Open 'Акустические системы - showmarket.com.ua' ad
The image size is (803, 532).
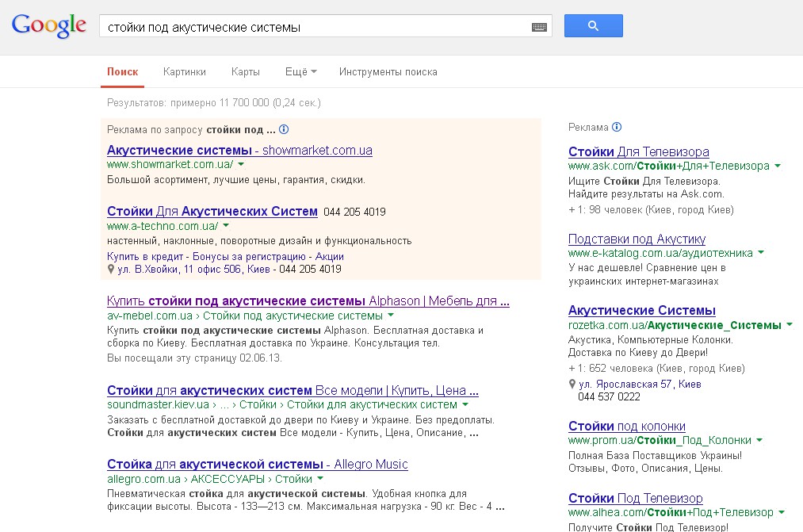(x=239, y=150)
